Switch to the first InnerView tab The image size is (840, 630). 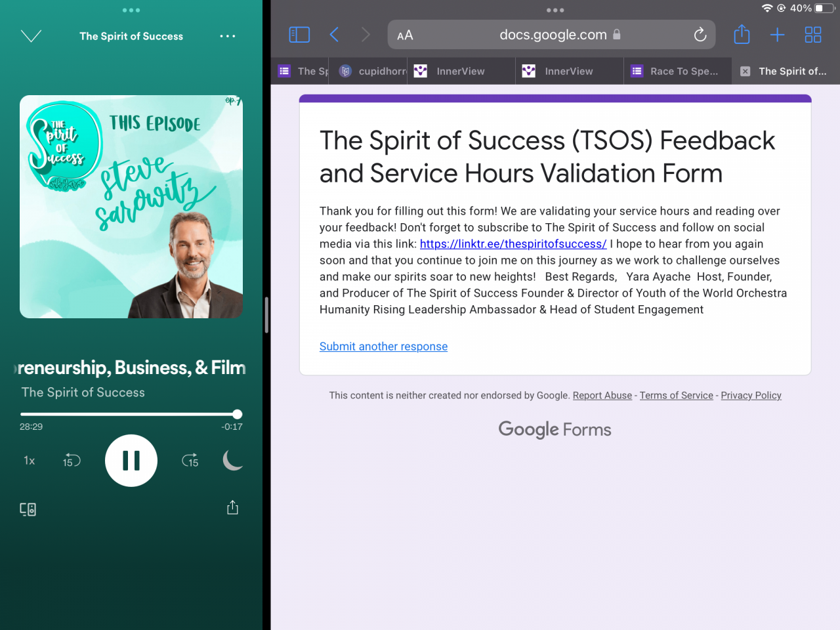point(461,71)
